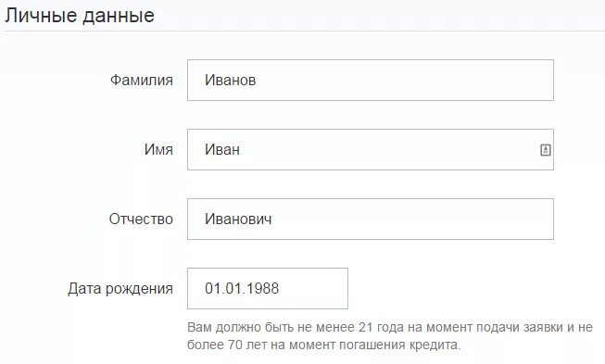Focus the Дата рождения input field
Viewport: 605px width, 364px height.
[x=268, y=288]
